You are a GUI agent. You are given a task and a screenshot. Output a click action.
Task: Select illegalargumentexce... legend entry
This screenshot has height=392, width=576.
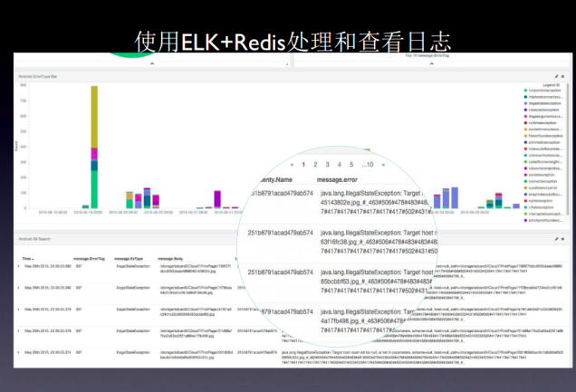[545, 117]
